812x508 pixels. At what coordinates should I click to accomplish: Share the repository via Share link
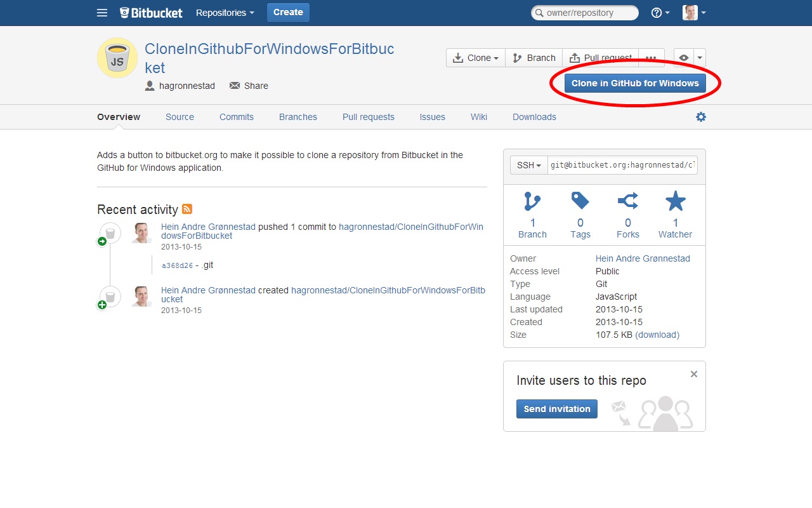click(249, 86)
